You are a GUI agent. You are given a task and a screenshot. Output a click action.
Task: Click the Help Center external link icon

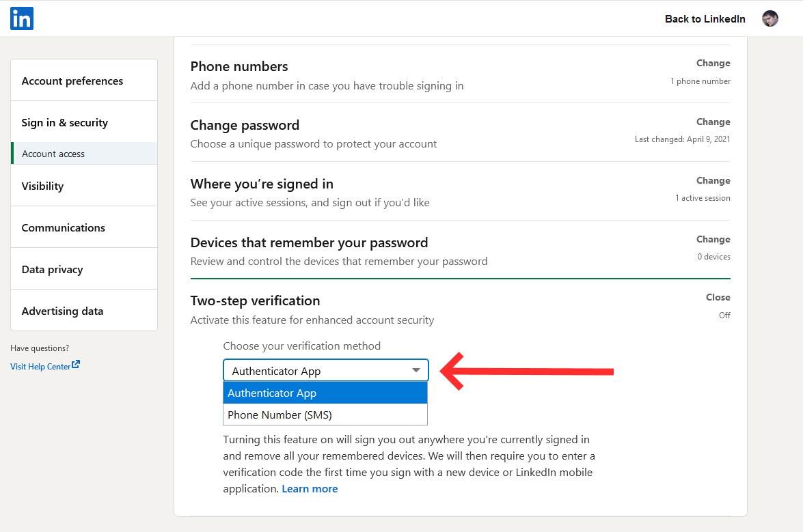tap(76, 365)
